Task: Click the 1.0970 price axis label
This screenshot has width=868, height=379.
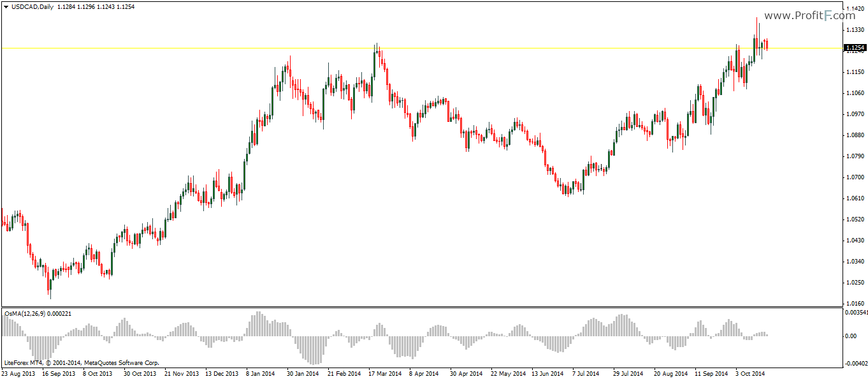Action: click(855, 114)
